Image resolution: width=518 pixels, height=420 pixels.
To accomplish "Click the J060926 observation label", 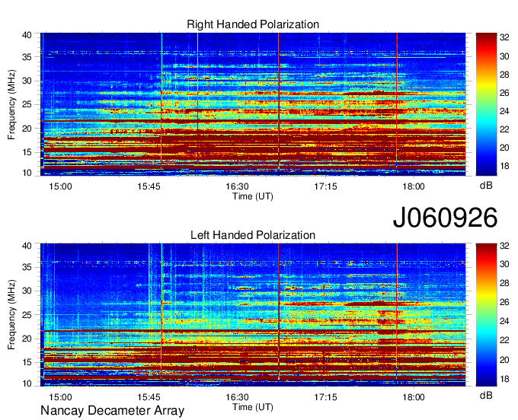I will point(445,218).
